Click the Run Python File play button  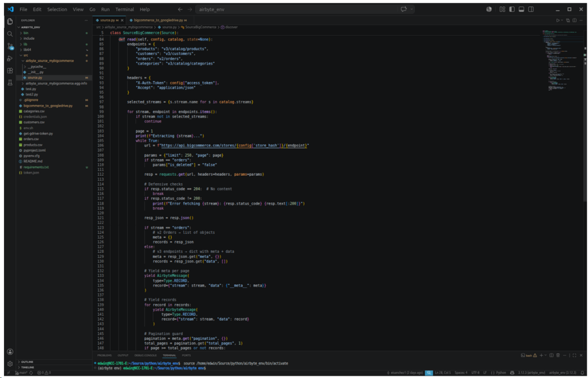(558, 20)
